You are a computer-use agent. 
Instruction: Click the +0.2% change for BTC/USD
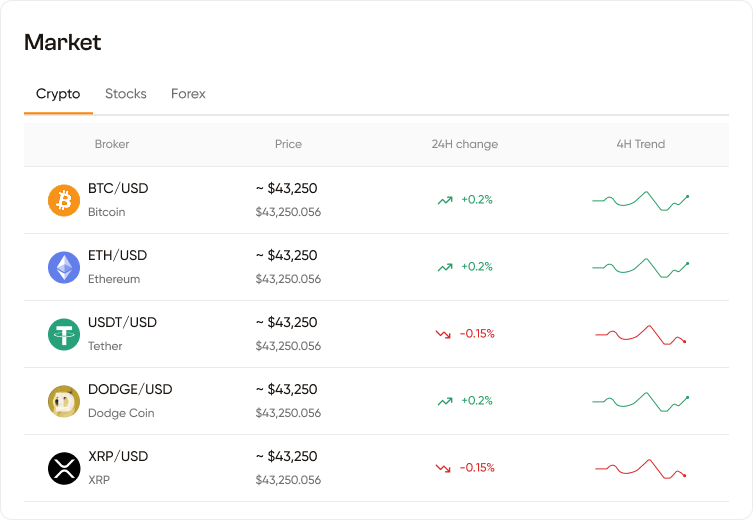coord(477,200)
